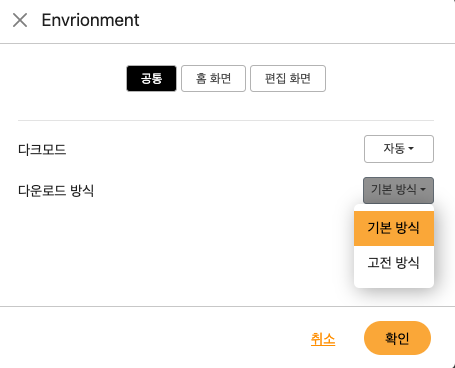Click the 기본 방식 text on the gray selector button
This screenshot has width=455, height=368.
point(394,189)
